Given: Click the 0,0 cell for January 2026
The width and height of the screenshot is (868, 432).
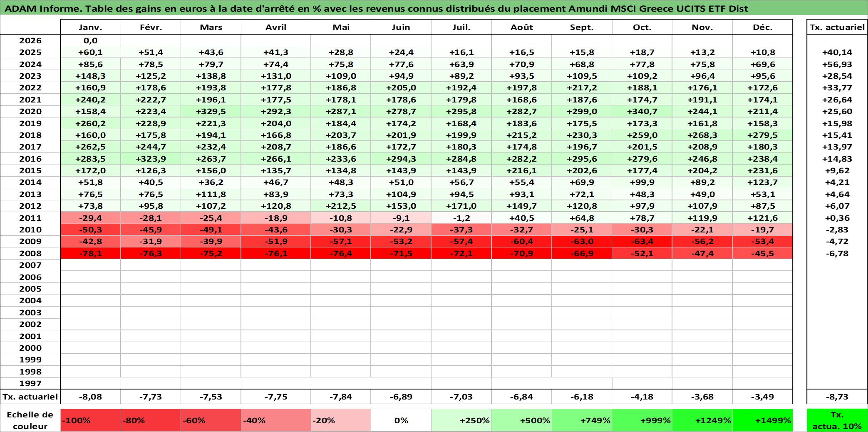Looking at the screenshot, I should point(90,40).
